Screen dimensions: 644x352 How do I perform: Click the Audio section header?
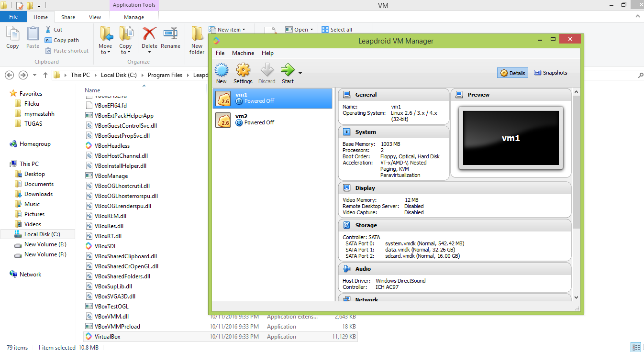tap(455, 269)
